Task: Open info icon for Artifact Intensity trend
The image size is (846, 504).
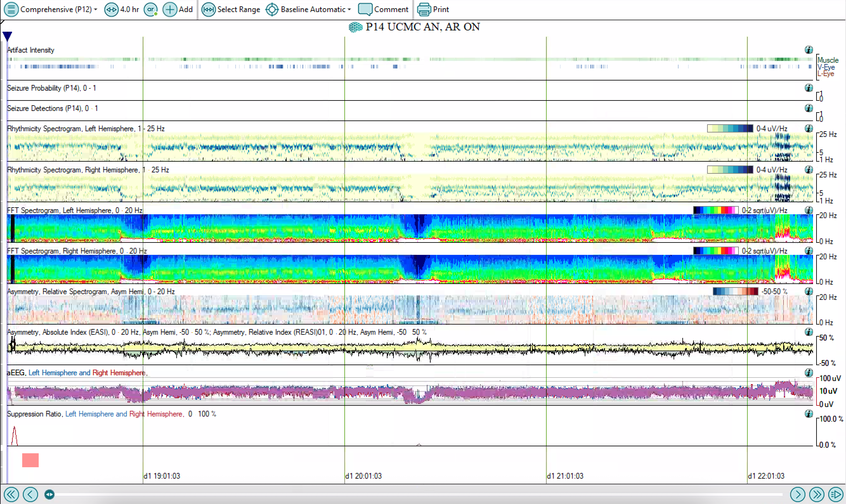Action: [809, 50]
